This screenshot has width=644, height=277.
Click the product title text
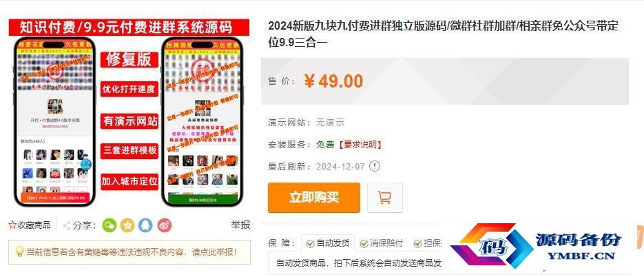(x=443, y=34)
